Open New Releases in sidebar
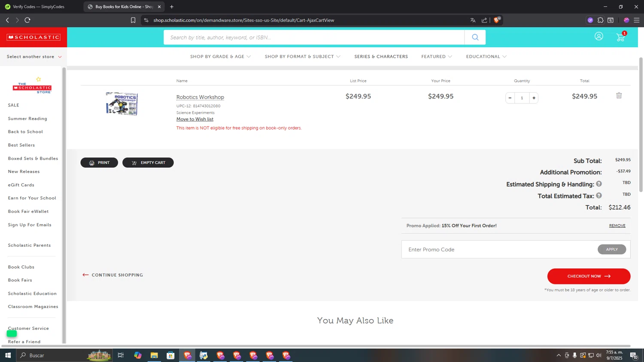The image size is (644, 362). coord(24,172)
